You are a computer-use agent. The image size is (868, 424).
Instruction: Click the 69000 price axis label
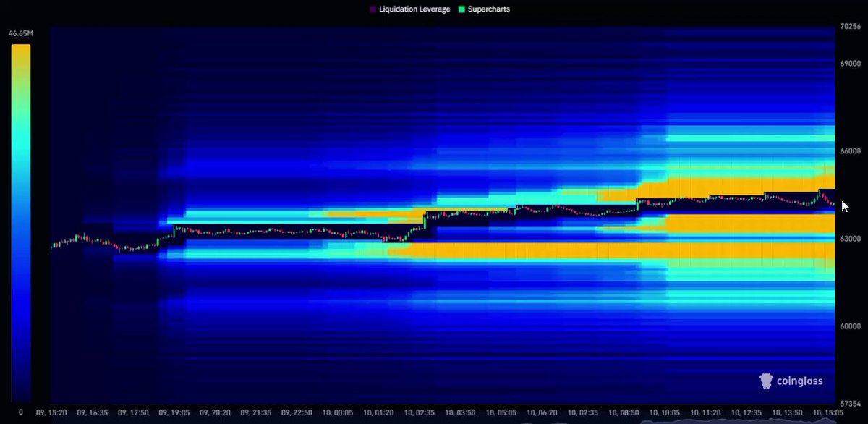851,64
